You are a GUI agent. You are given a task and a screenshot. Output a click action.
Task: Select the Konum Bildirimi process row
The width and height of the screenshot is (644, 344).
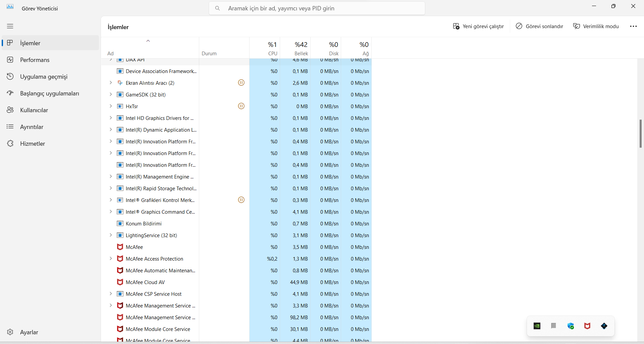236,223
